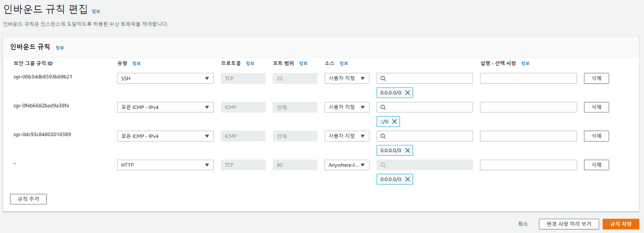Open 정보 link beside 인바운드 규칙 heading
This screenshot has width=644, height=233.
tap(59, 48)
